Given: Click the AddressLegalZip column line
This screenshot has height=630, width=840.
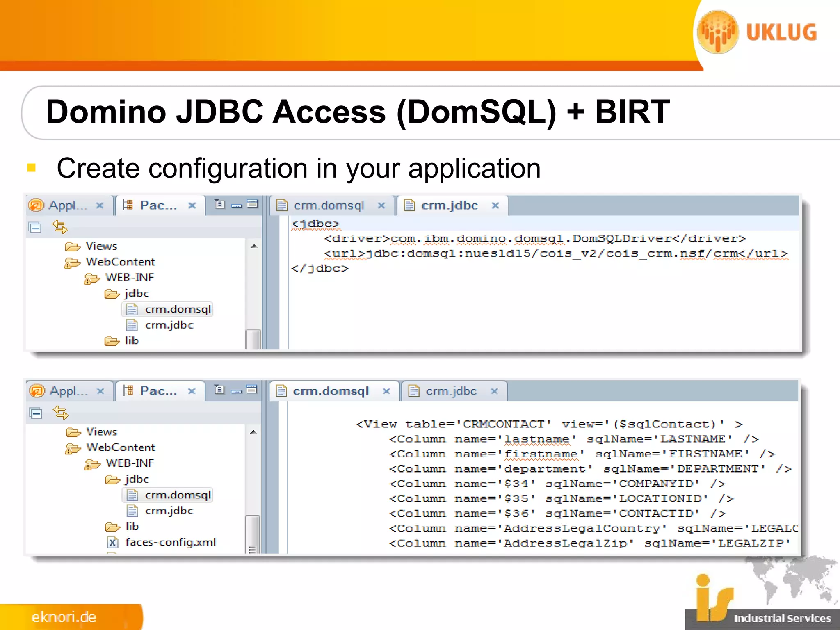Looking at the screenshot, I should (x=590, y=543).
